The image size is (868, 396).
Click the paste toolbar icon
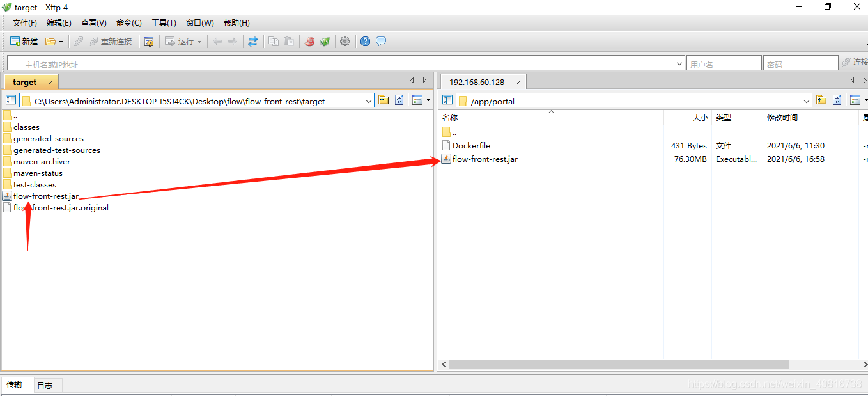click(x=289, y=42)
